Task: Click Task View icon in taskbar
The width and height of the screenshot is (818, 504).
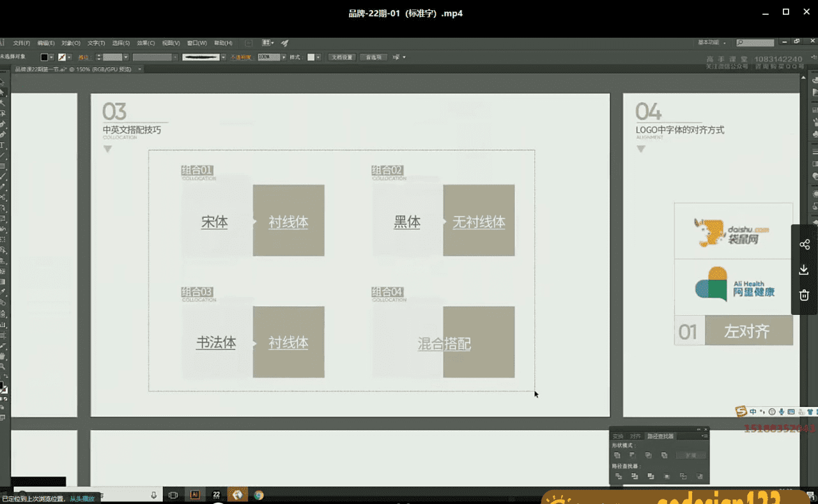Action: click(173, 494)
